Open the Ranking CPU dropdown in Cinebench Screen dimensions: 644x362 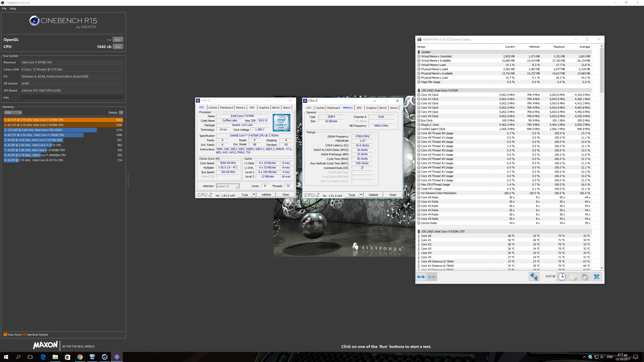tap(13, 113)
